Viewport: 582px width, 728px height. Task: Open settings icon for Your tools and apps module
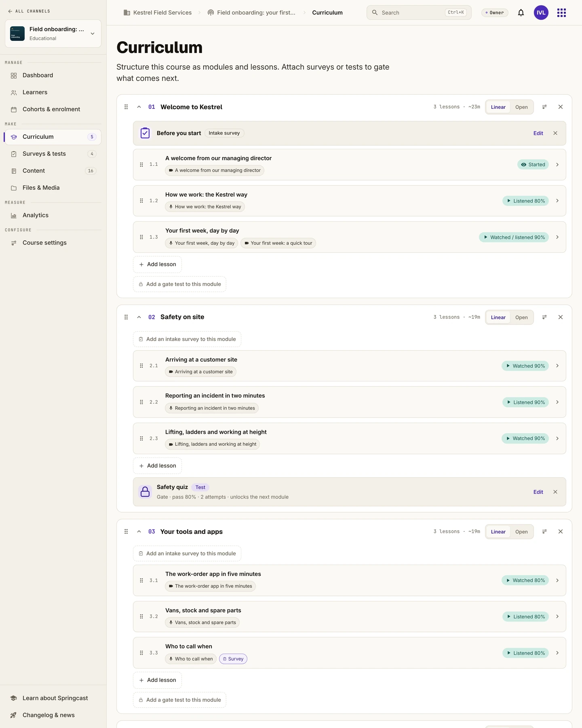(544, 531)
